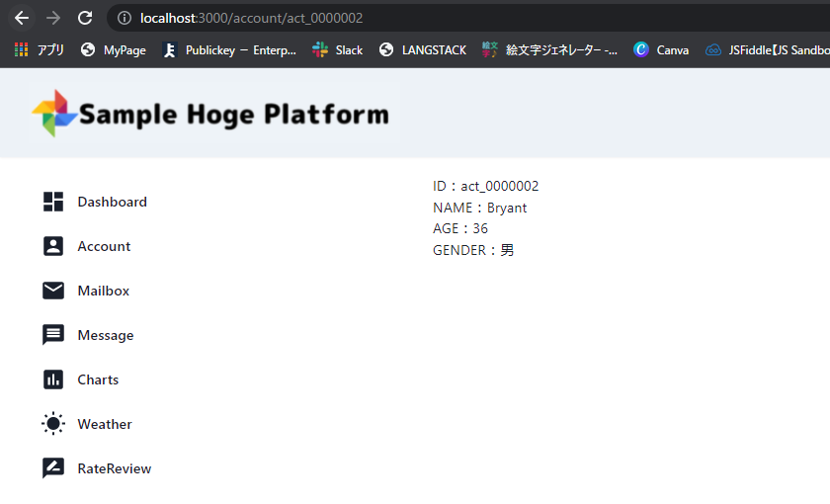Click the Message chat bubble icon

(53, 335)
